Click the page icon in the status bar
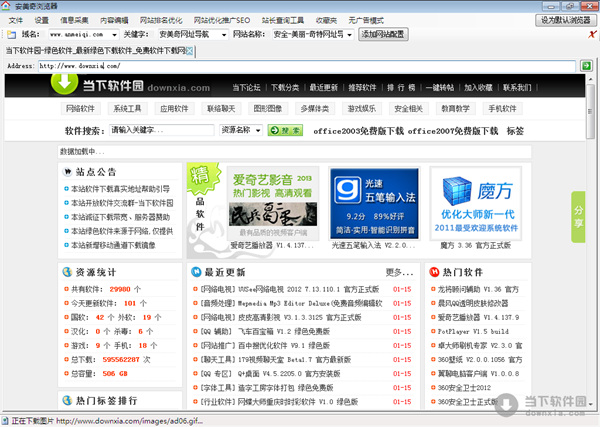 [5, 421]
